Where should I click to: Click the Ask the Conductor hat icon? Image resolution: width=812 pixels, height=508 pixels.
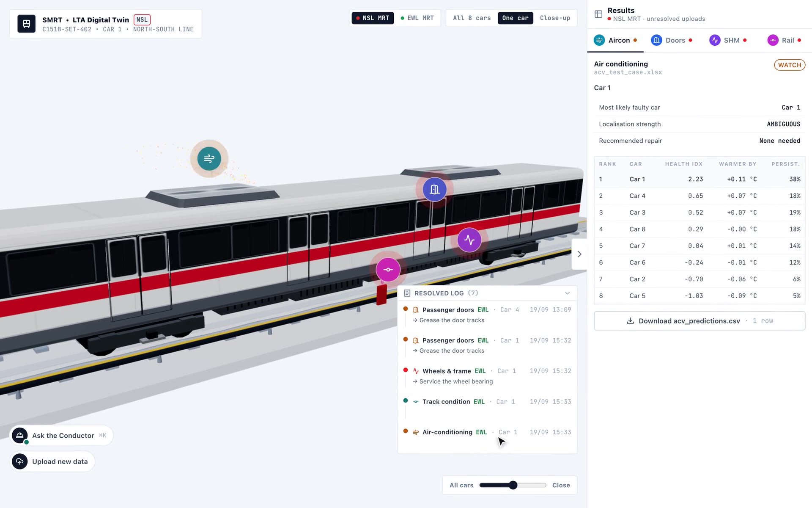click(x=20, y=435)
